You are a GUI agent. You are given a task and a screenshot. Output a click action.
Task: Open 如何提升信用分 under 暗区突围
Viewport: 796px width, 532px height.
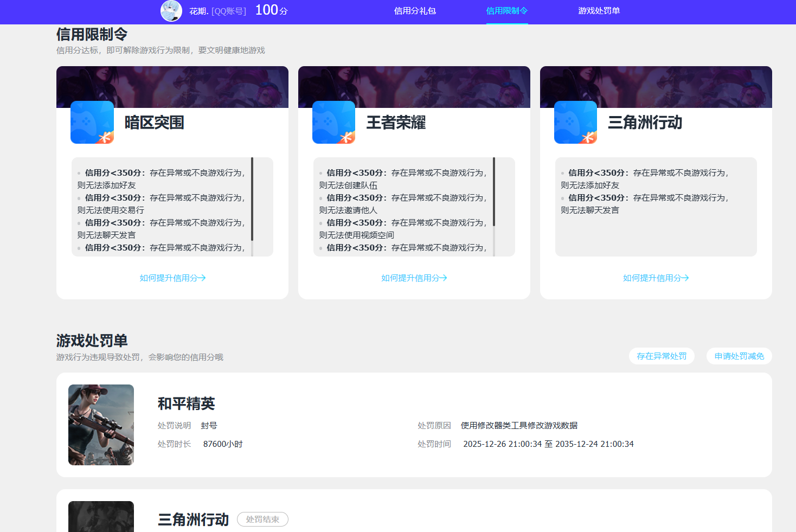[x=172, y=278]
